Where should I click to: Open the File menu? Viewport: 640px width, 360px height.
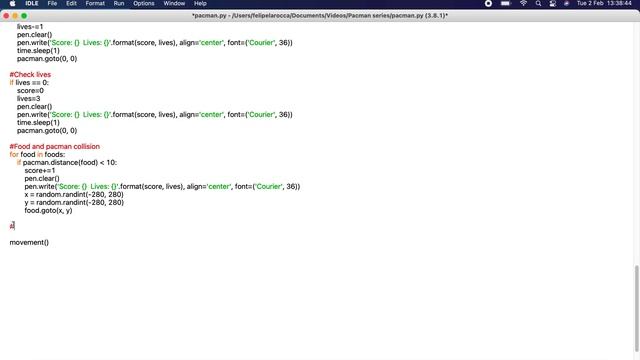pyautogui.click(x=52, y=3)
